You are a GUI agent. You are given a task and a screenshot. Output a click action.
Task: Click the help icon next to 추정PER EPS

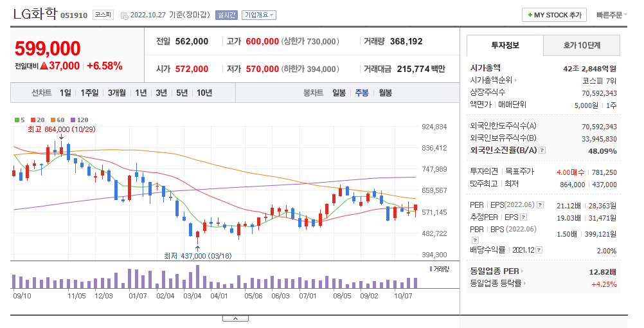(523, 217)
